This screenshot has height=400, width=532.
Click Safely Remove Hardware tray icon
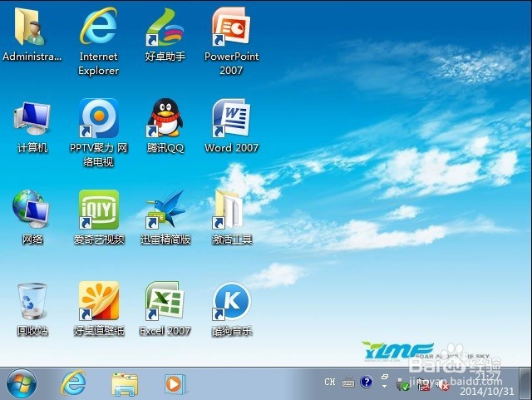[x=402, y=384]
